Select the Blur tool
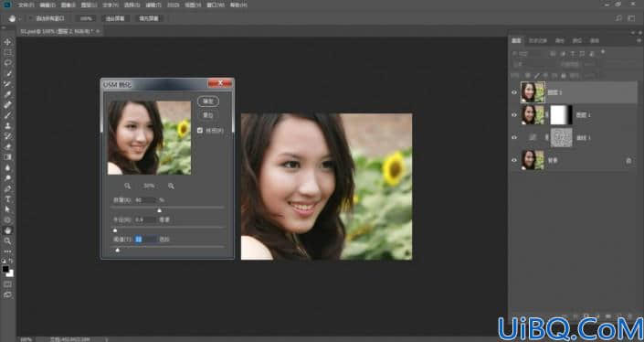644x342 pixels. pyautogui.click(x=7, y=167)
